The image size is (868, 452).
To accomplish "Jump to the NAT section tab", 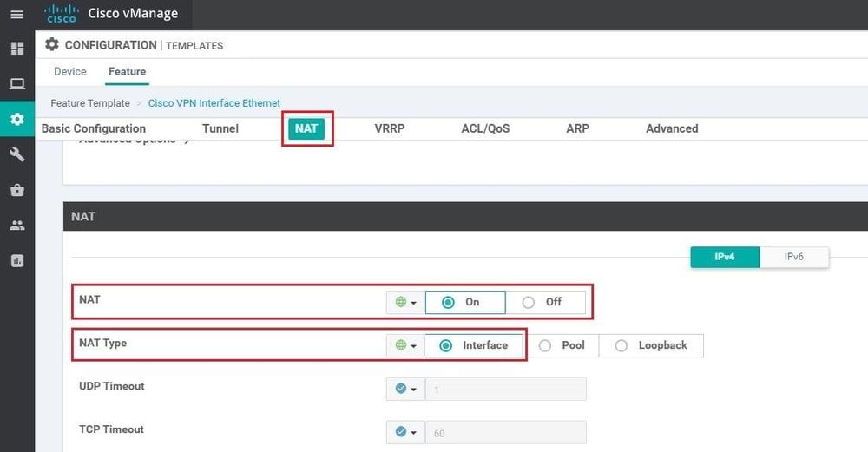I will pos(306,128).
